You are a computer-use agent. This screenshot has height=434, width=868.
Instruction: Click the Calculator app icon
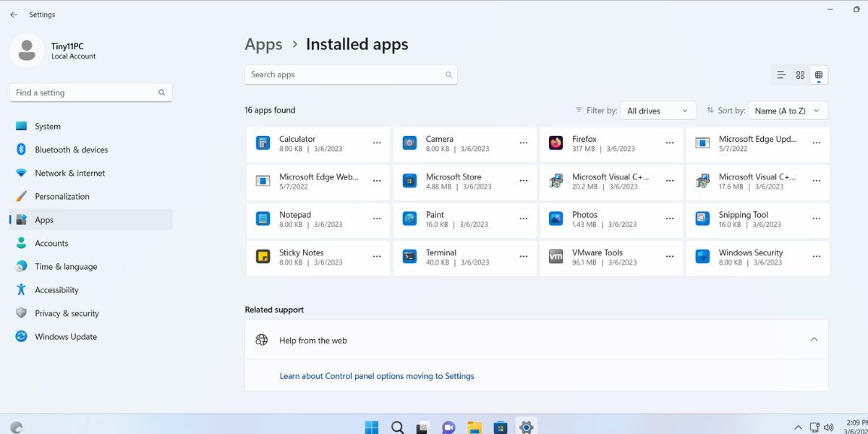(263, 143)
